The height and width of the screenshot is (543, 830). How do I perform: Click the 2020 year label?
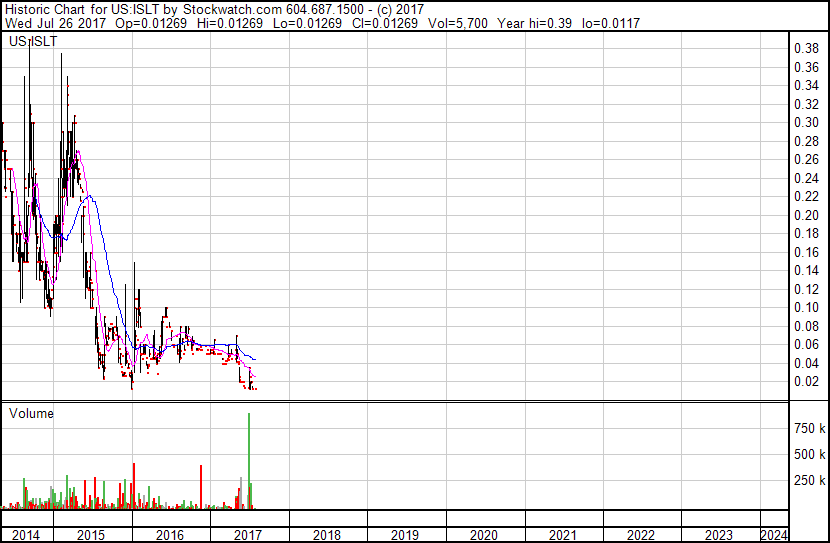coord(484,535)
